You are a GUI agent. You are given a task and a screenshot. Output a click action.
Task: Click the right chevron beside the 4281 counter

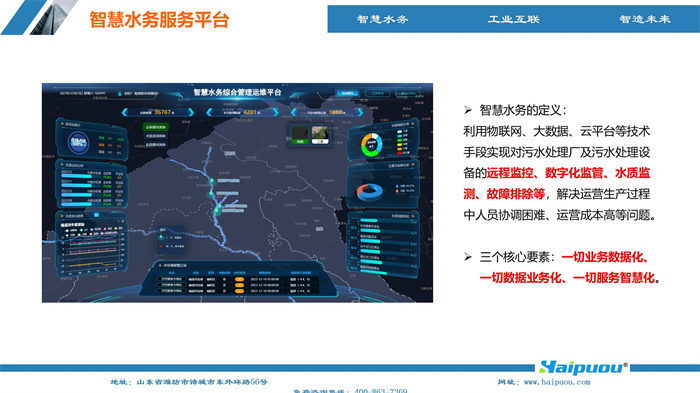tap(275, 112)
